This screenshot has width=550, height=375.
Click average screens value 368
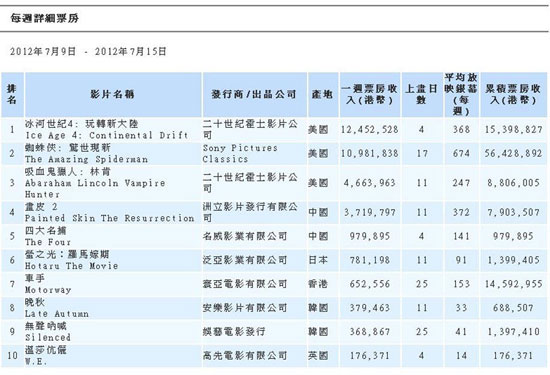(461, 130)
